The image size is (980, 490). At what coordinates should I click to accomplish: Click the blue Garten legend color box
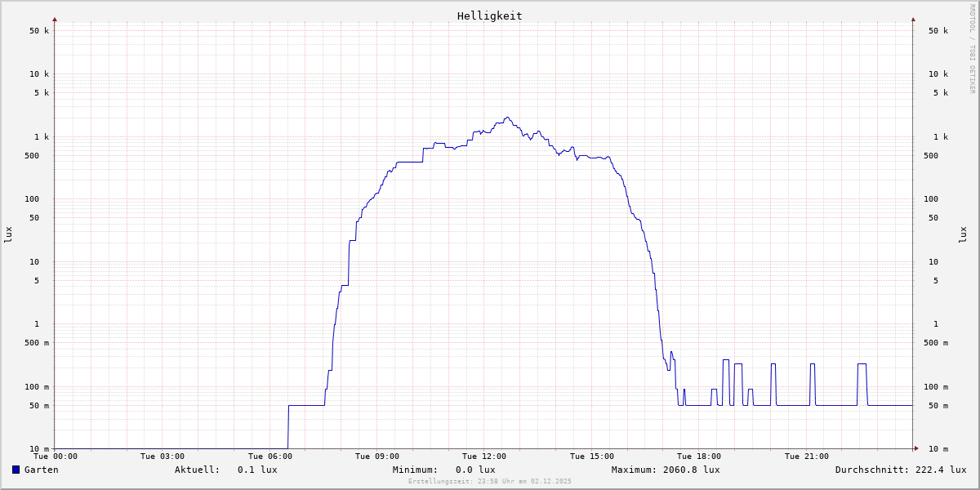click(x=16, y=470)
